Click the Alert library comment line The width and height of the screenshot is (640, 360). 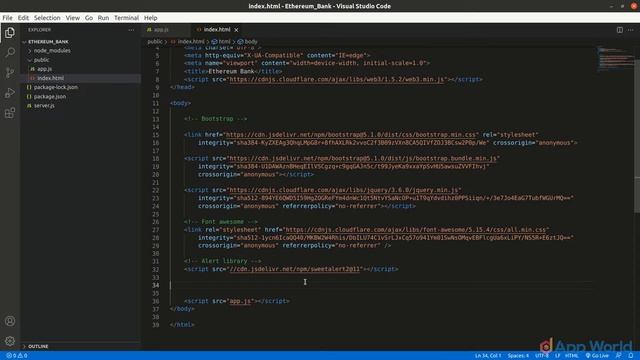click(222, 261)
